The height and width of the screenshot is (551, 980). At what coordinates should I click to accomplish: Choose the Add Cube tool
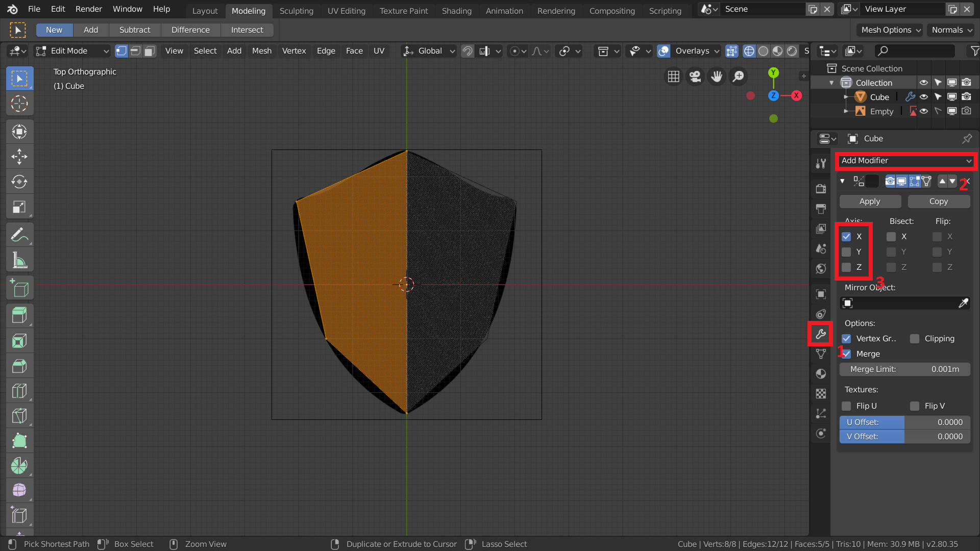point(19,288)
